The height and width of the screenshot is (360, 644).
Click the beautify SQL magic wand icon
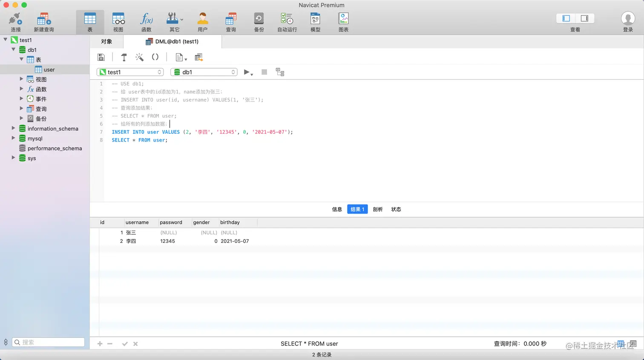point(139,57)
